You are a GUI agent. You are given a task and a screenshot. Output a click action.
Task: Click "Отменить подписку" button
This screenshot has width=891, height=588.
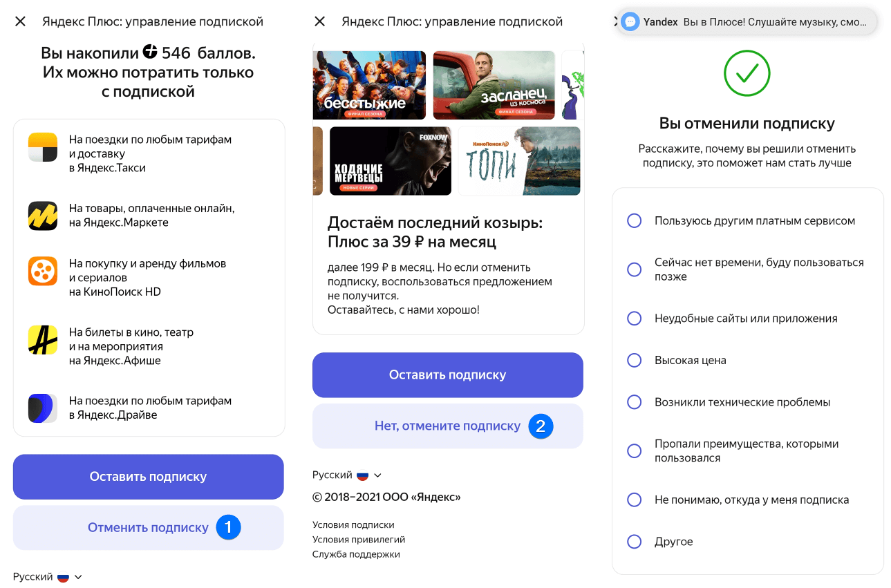[x=148, y=528]
